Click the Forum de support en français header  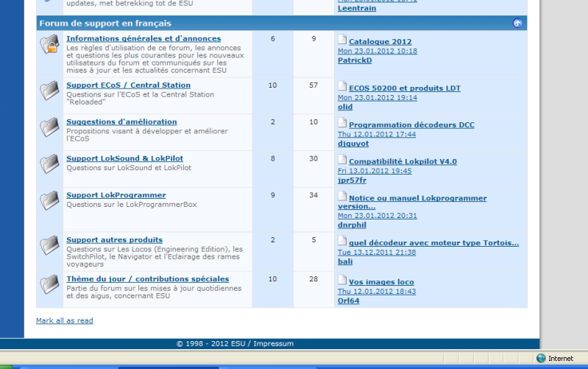click(105, 24)
